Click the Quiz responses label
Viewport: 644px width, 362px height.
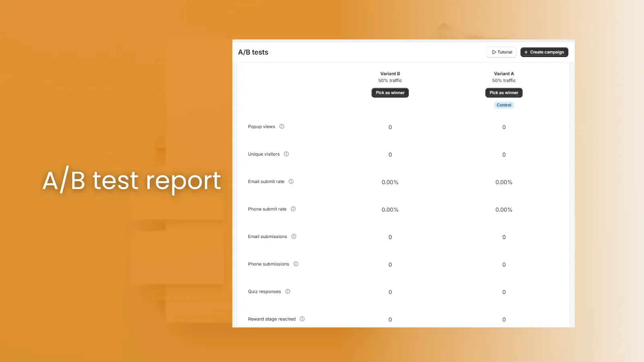264,292
